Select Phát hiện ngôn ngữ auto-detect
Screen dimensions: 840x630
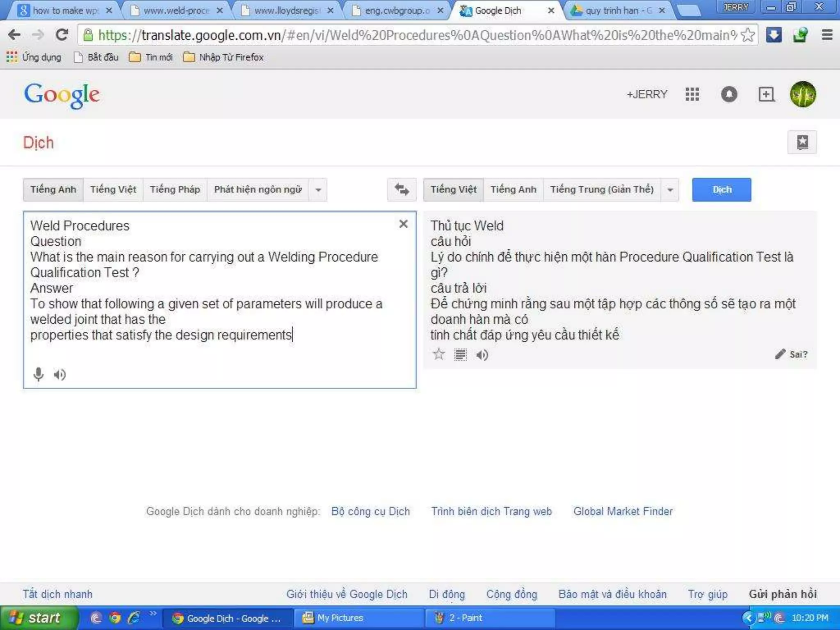(x=258, y=189)
